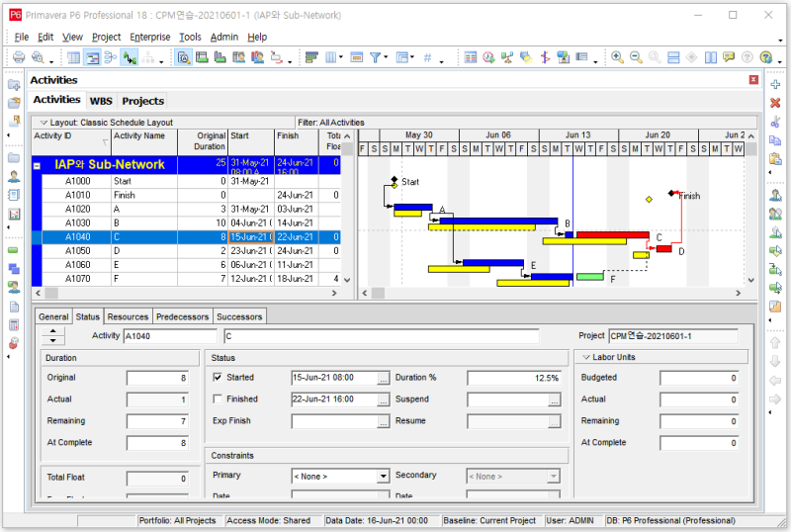The width and height of the screenshot is (791, 532).
Task: Click the red bar of activity C
Action: coord(612,234)
